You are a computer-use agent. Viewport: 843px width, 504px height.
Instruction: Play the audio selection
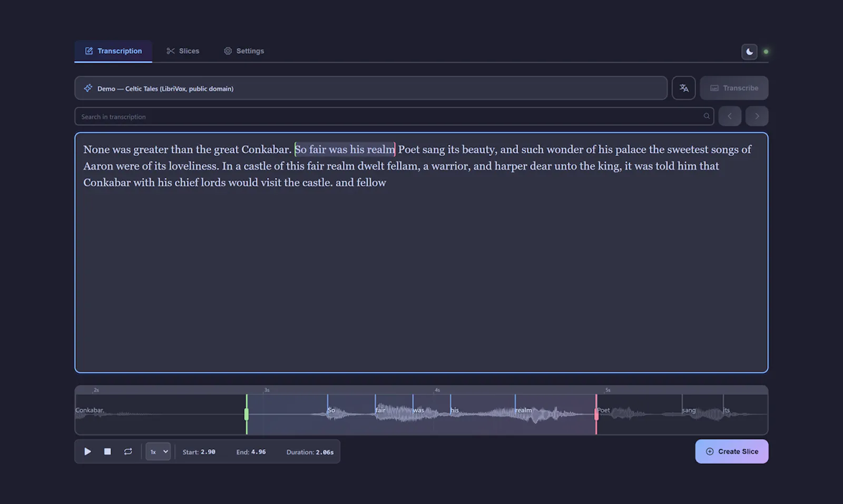point(87,452)
